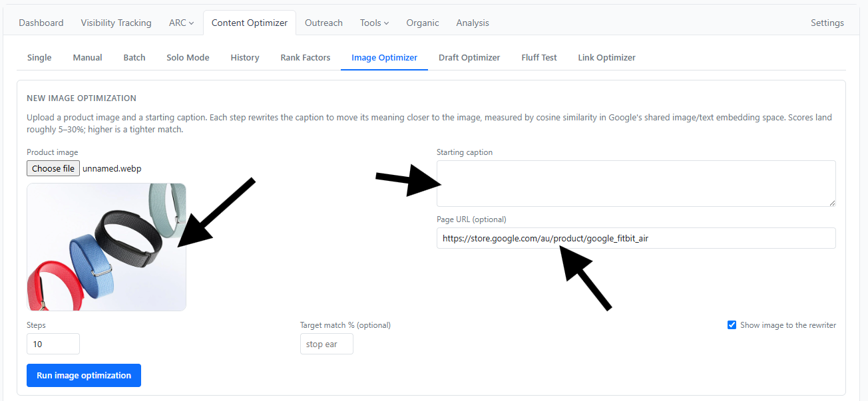Screen dimensions: 868x401
Task: Focus the Page URL input field
Action: tap(636, 238)
